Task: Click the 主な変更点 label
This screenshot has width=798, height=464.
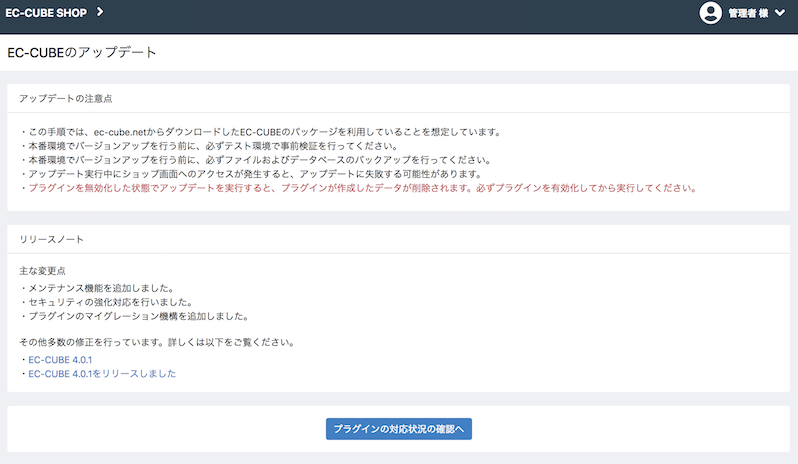Action: pos(42,271)
